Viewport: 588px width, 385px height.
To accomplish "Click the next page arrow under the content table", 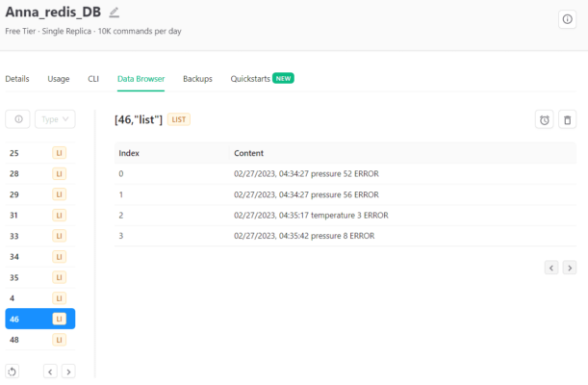I will click(x=570, y=268).
